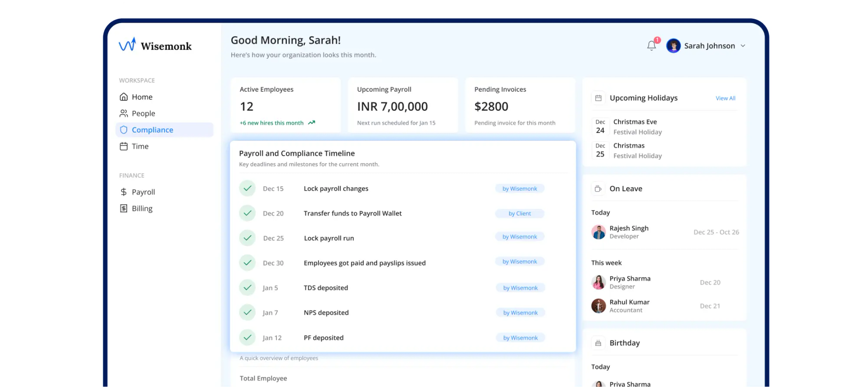Click 'Jan 12' date in timeline
868x387 pixels.
(x=272, y=338)
